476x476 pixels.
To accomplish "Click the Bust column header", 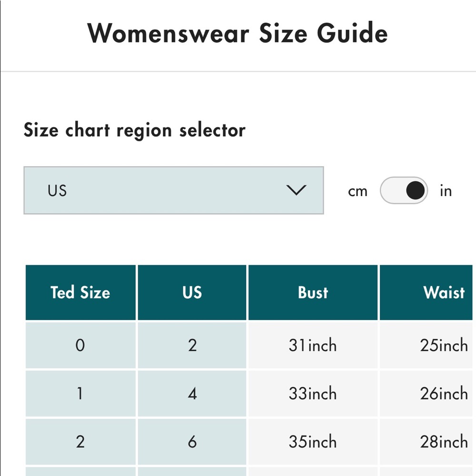I will pos(313,292).
